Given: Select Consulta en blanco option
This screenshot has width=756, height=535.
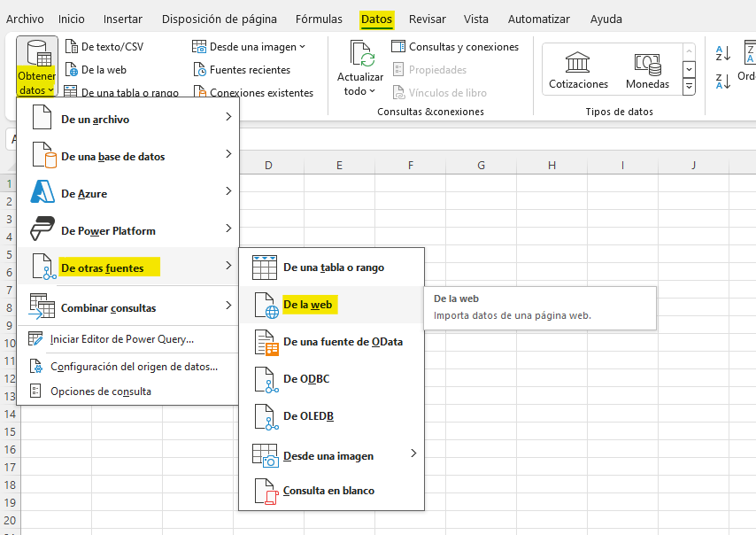Looking at the screenshot, I should pyautogui.click(x=332, y=491).
